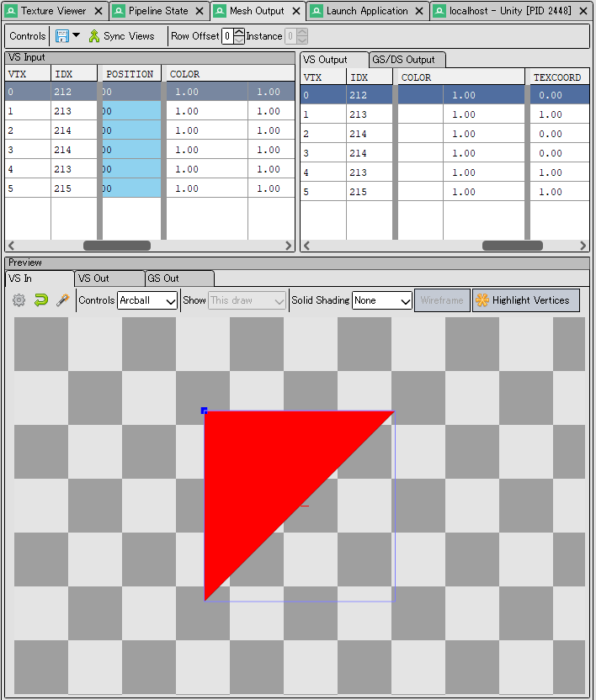Click the TEXCOORD column header in VS Output

coord(559,77)
